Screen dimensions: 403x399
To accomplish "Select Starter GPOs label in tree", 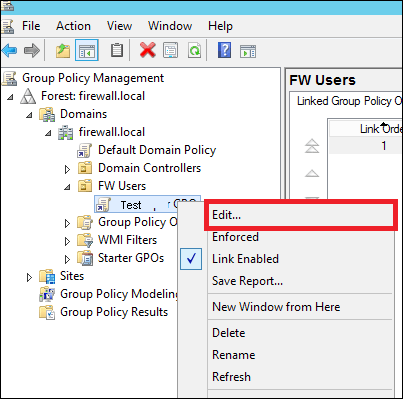I will click(x=131, y=258).
